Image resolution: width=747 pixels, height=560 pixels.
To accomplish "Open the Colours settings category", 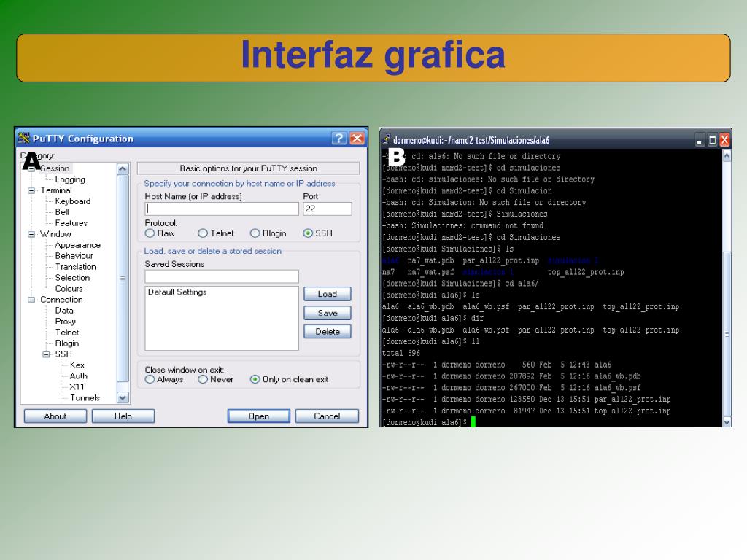I will pyautogui.click(x=69, y=289).
